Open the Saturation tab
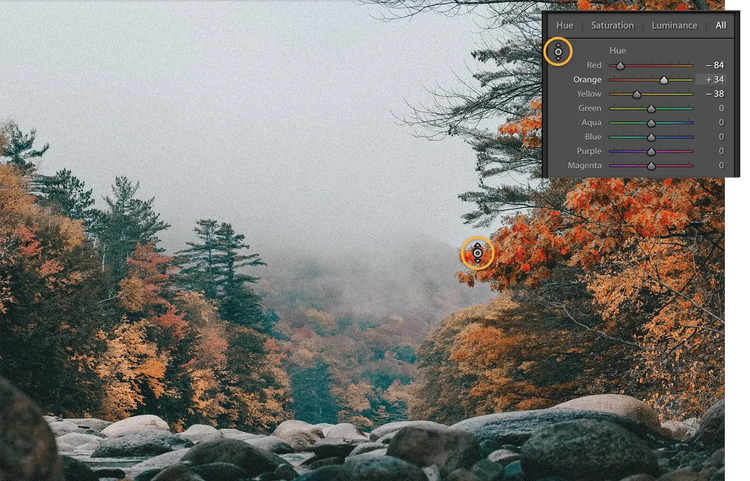750x481 pixels. pyautogui.click(x=612, y=25)
